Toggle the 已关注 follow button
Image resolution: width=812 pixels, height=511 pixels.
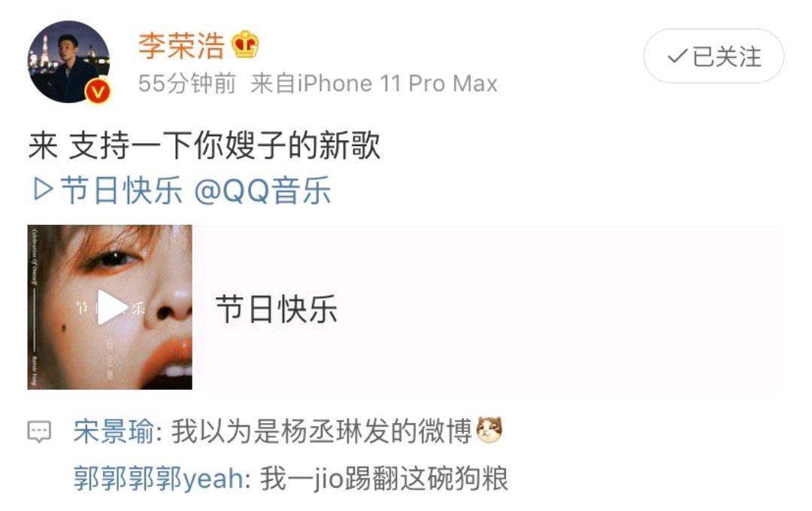click(714, 56)
